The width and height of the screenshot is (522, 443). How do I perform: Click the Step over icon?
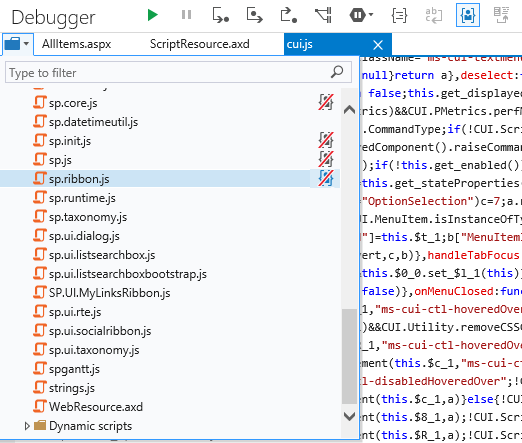(254, 15)
